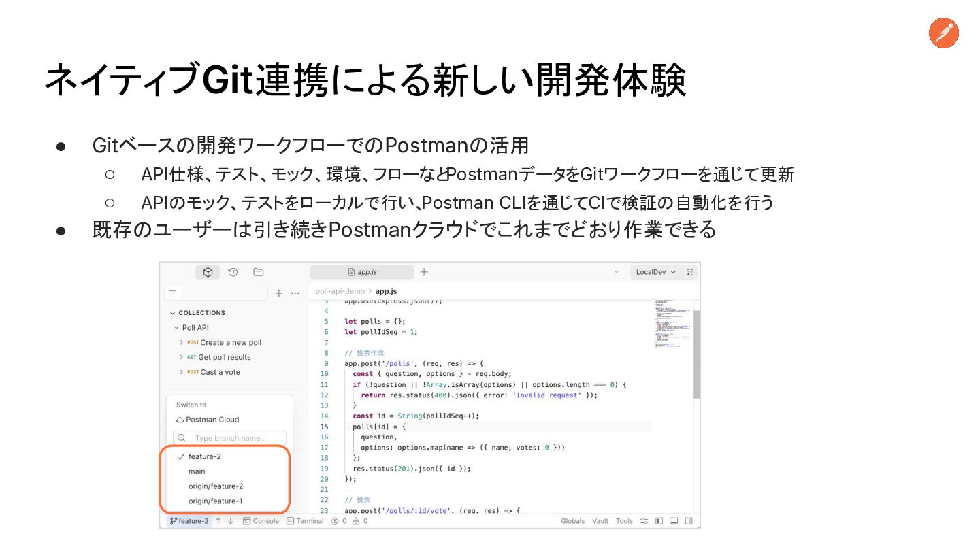Click line 14 const id = String(pollIdSeq++);

(416, 416)
